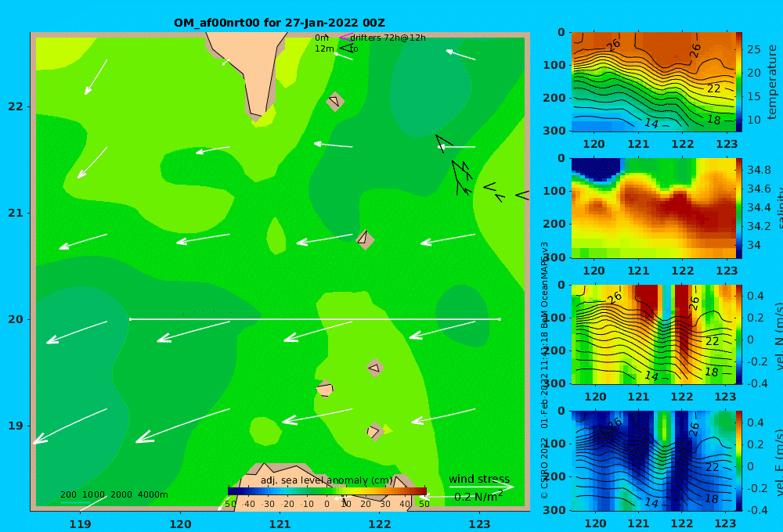Click the temperature panel colorbar

(x=739, y=82)
